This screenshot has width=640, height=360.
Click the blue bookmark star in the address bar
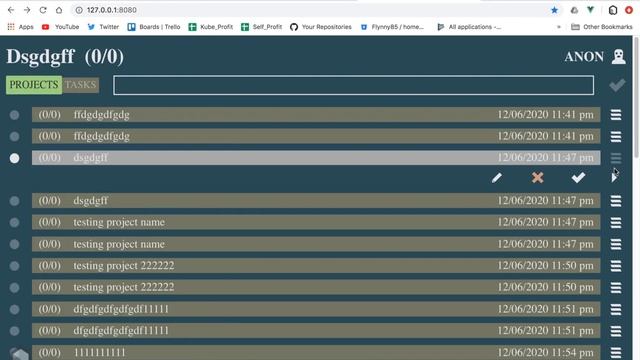554,10
